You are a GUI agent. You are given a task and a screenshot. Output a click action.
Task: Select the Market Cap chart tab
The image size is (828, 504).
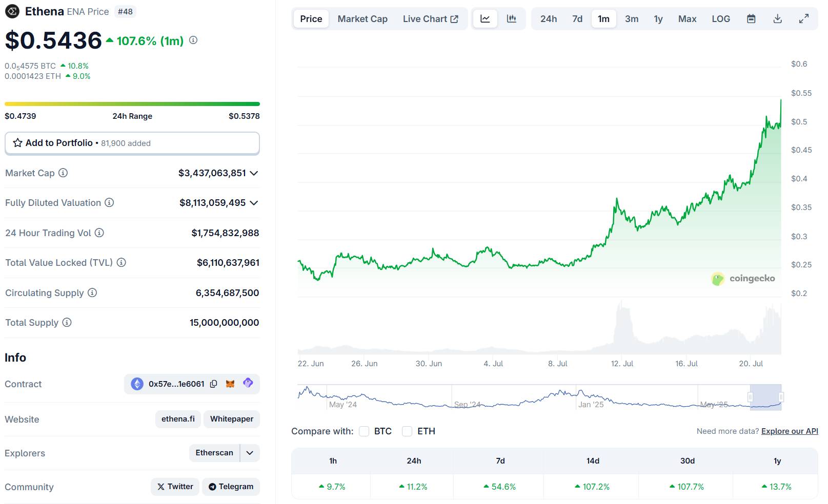tap(362, 19)
